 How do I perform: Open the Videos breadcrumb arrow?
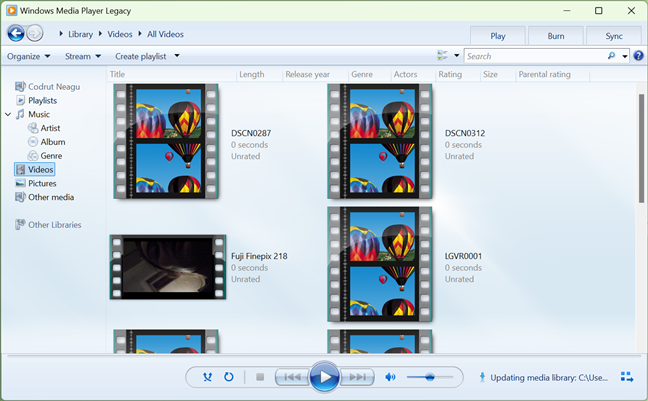pyautogui.click(x=100, y=33)
